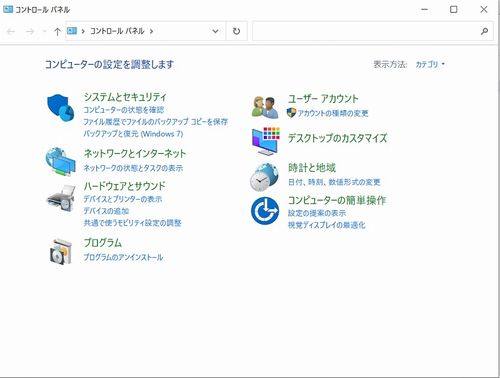Click the forward navigation arrow
This screenshot has height=378, width=500.
30,31
